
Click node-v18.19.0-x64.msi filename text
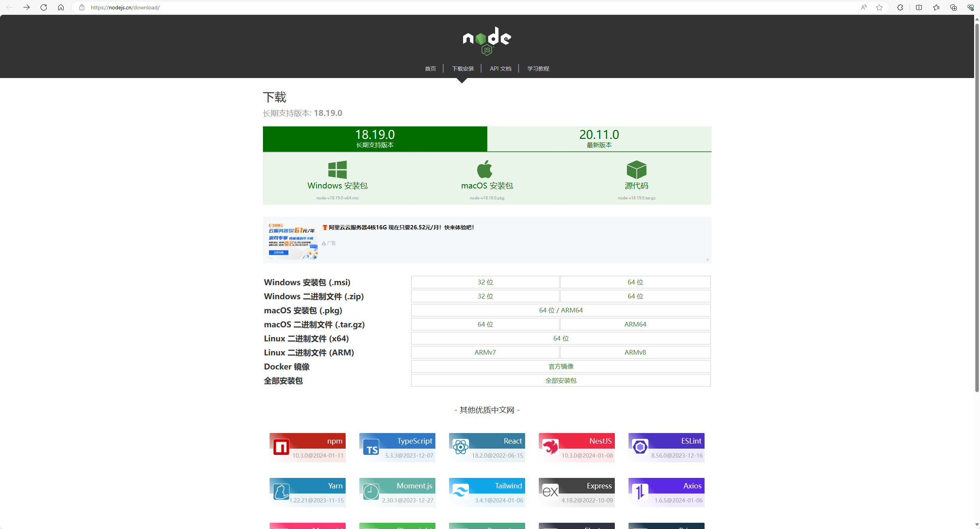click(337, 198)
